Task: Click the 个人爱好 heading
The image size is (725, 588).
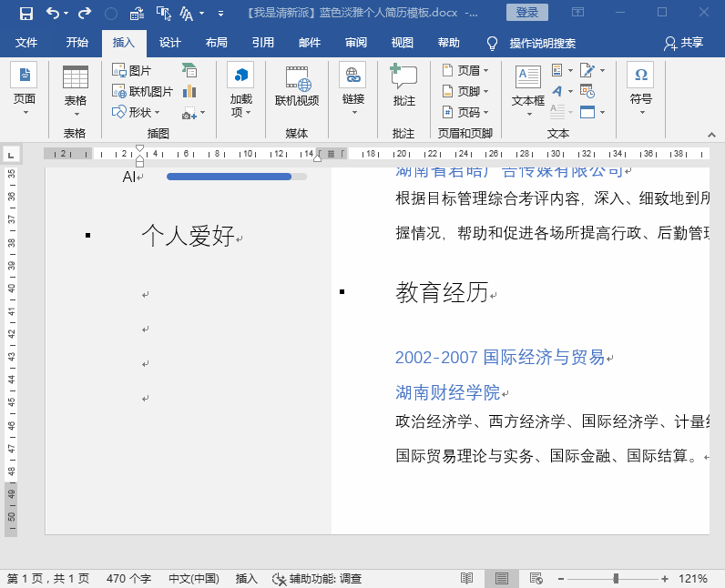Action: pyautogui.click(x=188, y=236)
